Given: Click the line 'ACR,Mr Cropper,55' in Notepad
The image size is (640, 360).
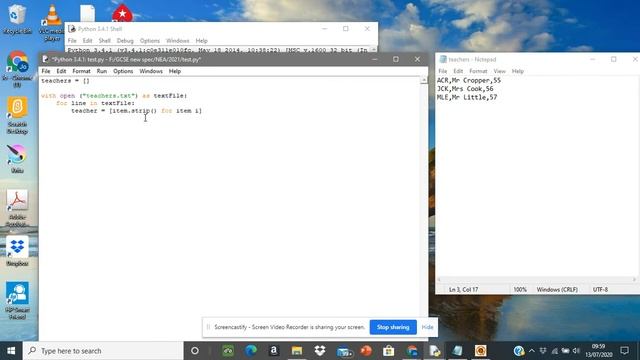Looking at the screenshot, I should [469, 80].
